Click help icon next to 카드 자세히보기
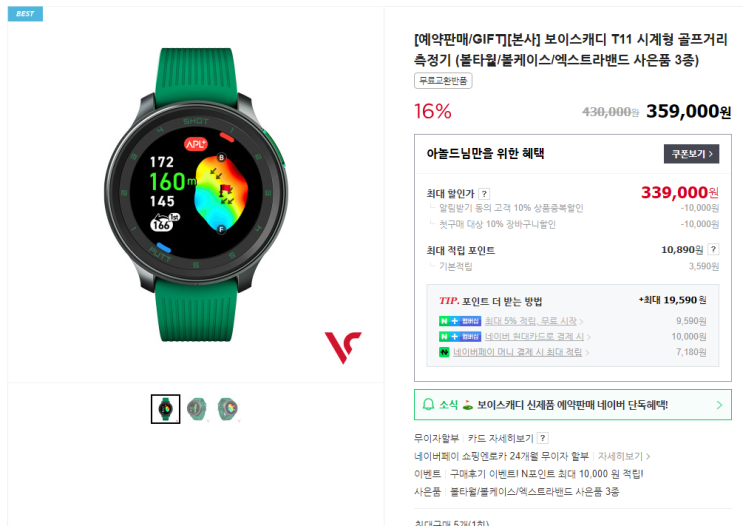The height and width of the screenshot is (526, 743). point(543,438)
